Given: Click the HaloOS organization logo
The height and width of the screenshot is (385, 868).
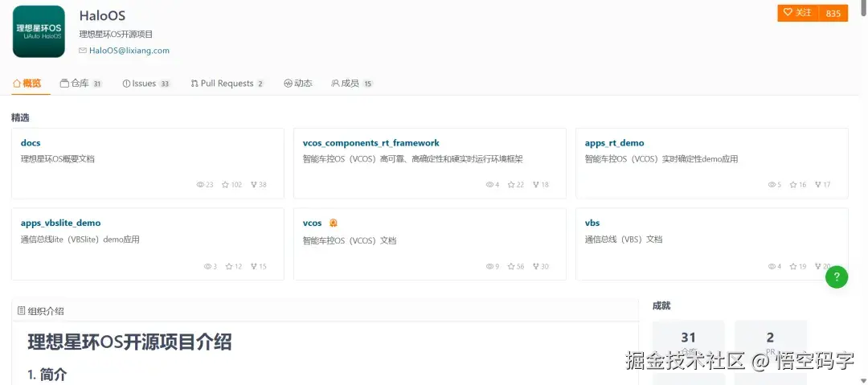Looking at the screenshot, I should [x=39, y=31].
